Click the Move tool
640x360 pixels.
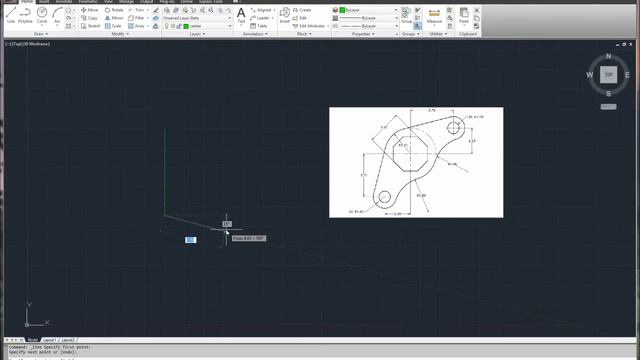(89, 10)
